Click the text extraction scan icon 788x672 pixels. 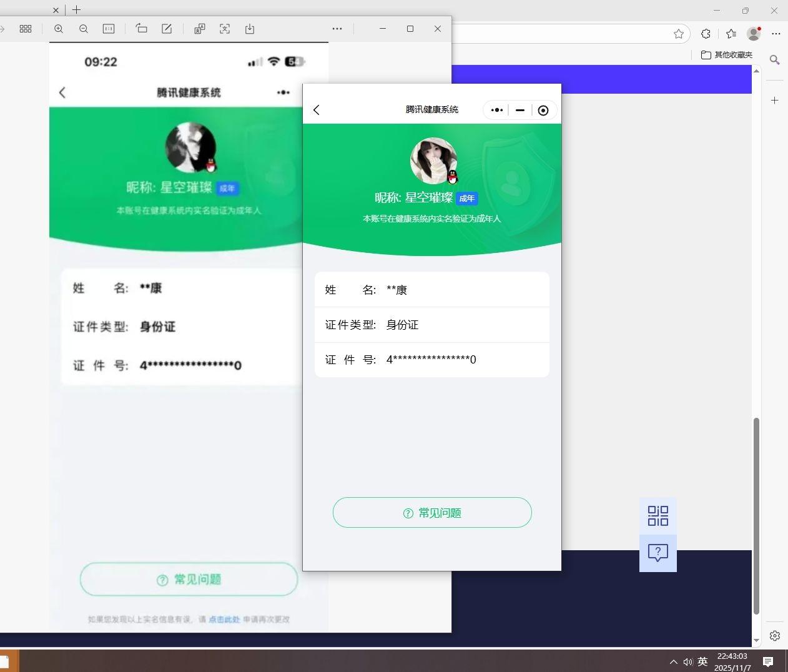tap(225, 29)
